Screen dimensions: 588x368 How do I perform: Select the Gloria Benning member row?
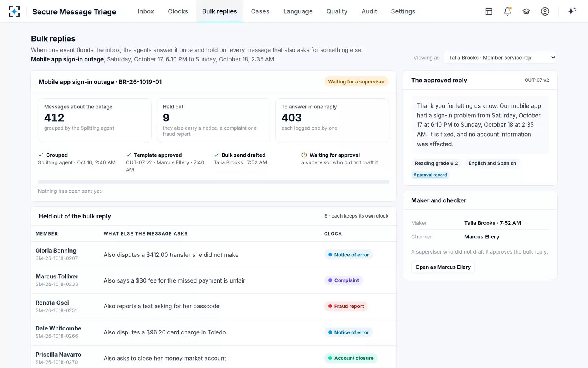tap(214, 254)
